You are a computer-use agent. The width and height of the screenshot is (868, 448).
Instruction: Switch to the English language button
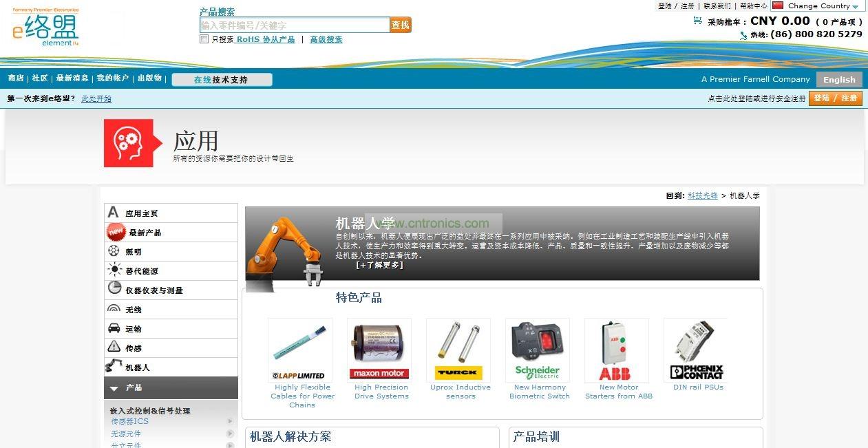tap(838, 80)
